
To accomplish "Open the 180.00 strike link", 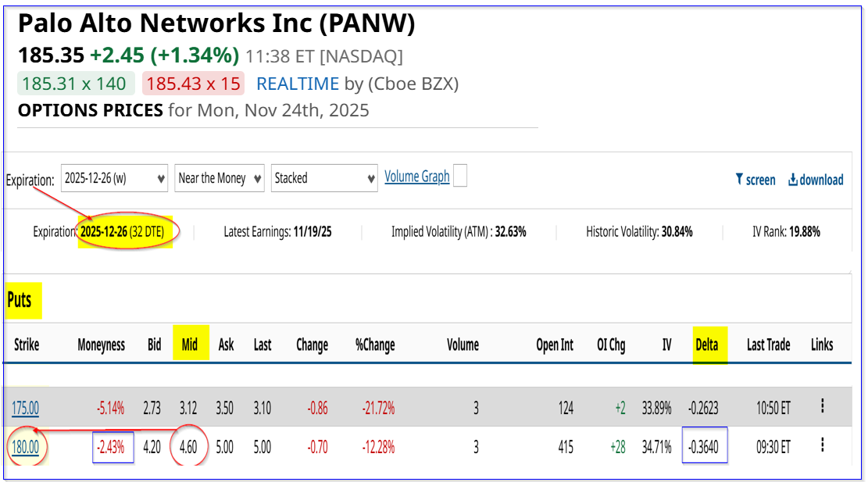I will pos(25,447).
